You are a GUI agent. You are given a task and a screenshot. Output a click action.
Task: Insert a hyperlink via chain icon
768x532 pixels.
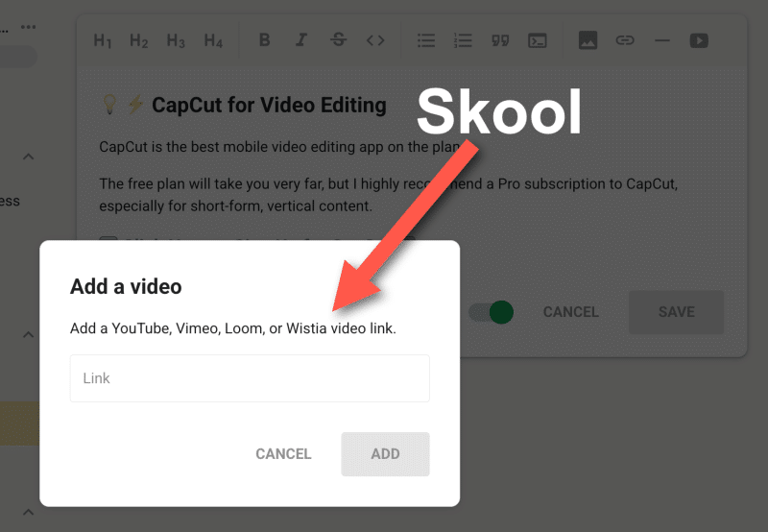click(x=625, y=40)
